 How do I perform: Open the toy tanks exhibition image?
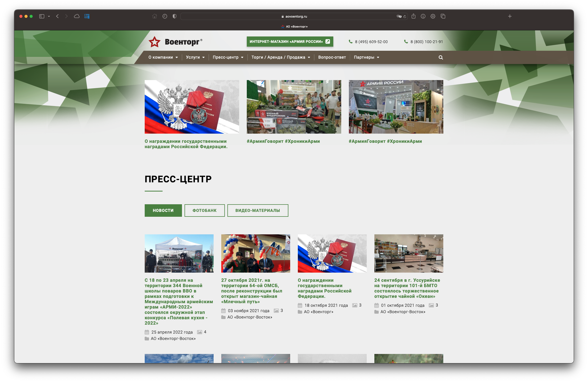pos(294,107)
